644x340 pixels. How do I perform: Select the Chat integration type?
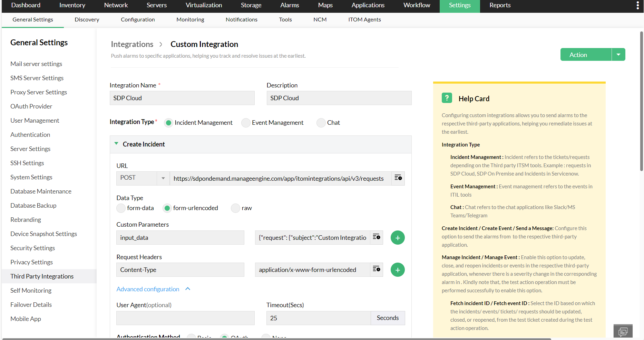(x=321, y=123)
